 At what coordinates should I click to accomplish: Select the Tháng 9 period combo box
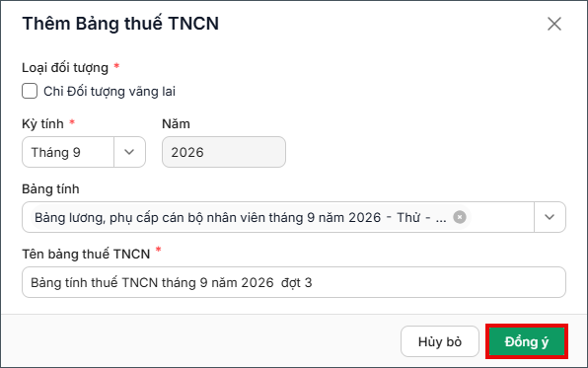pos(84,152)
